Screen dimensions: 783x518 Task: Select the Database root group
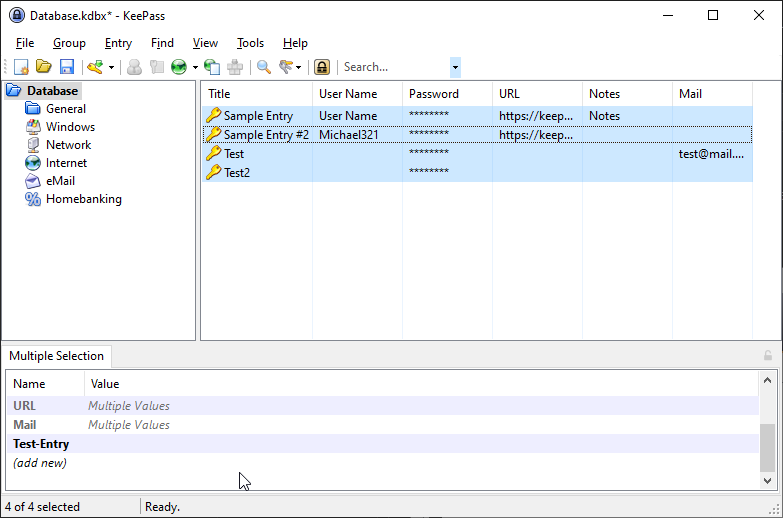tap(52, 91)
